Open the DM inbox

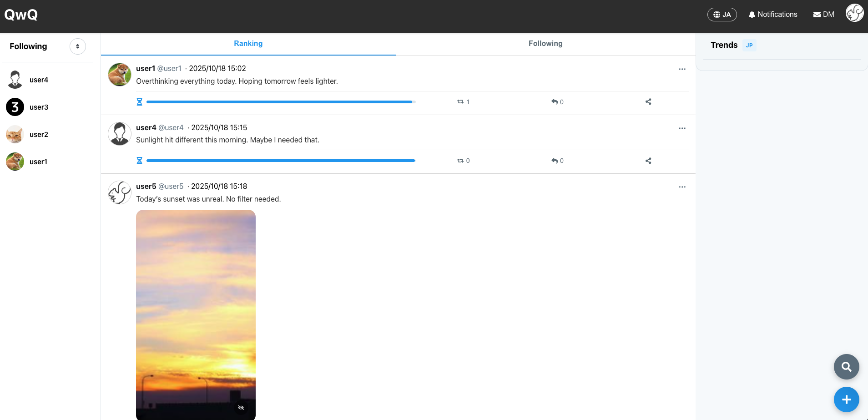click(x=824, y=15)
